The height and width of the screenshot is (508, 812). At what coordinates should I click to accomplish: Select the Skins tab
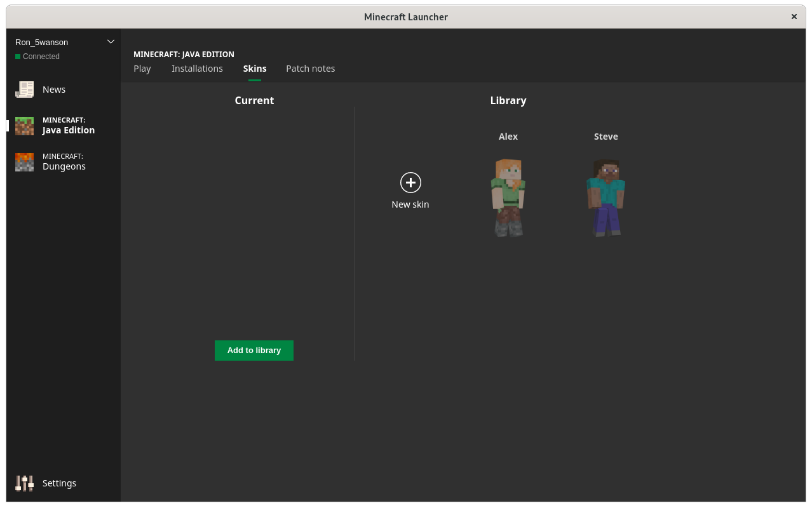255,69
